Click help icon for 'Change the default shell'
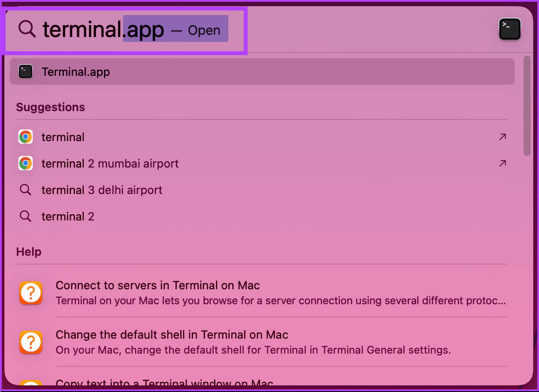 coord(31,342)
